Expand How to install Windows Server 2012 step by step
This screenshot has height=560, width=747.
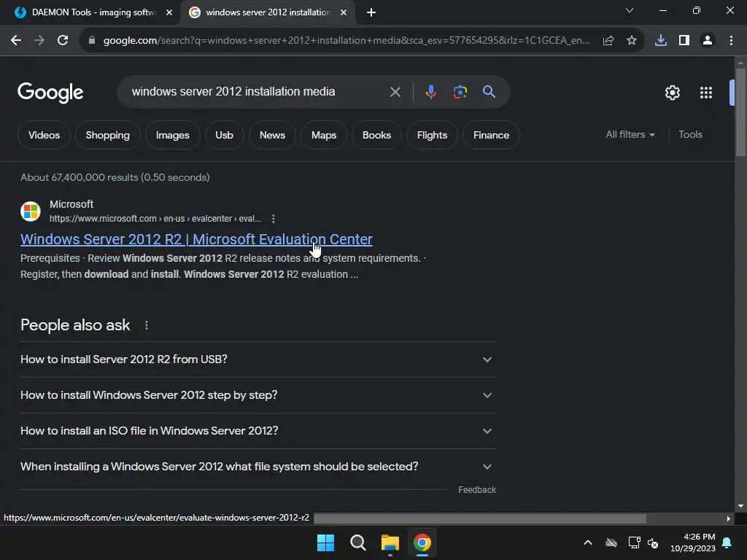point(258,395)
